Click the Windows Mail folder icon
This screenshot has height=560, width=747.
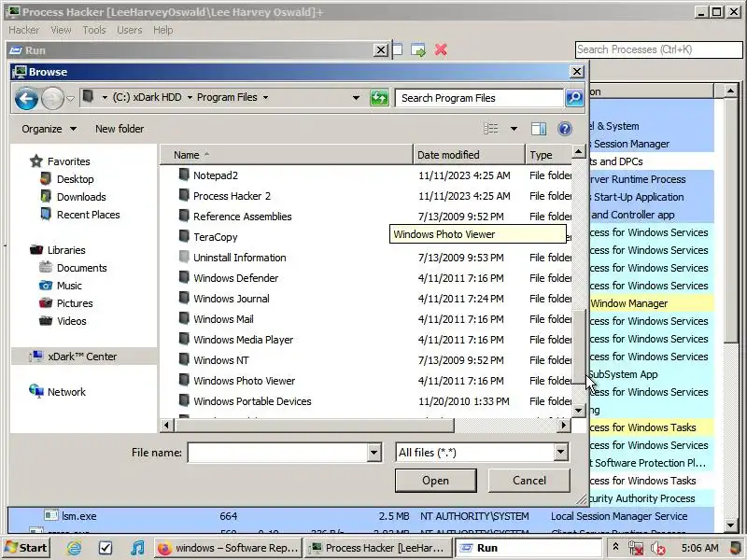pos(184,318)
